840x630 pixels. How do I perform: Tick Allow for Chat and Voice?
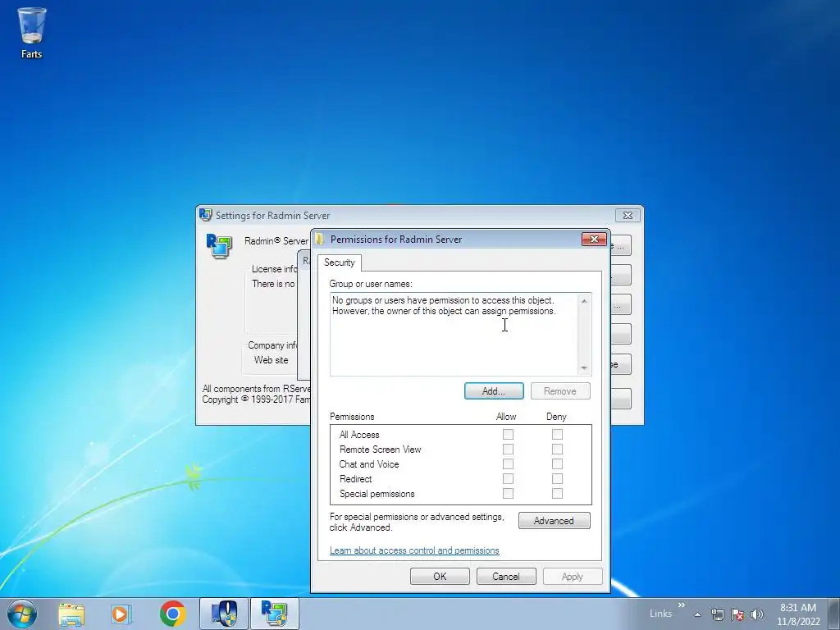coord(508,464)
